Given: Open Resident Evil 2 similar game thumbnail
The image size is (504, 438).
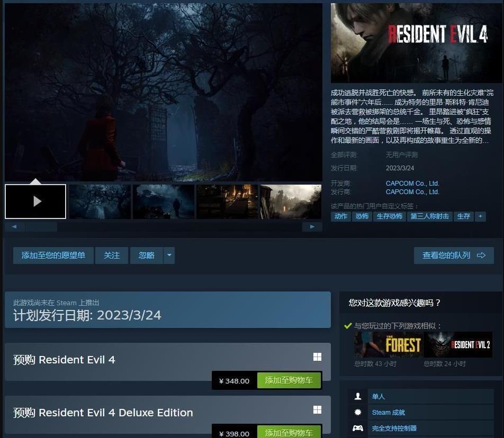Looking at the screenshot, I should point(458,345).
